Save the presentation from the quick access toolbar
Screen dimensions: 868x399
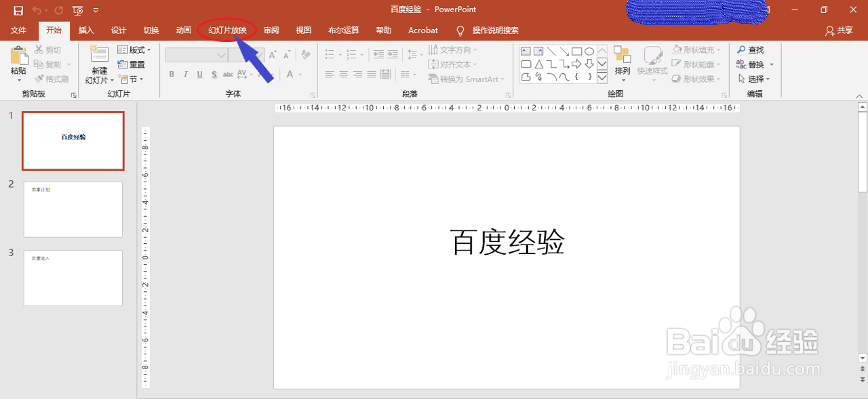coord(18,10)
